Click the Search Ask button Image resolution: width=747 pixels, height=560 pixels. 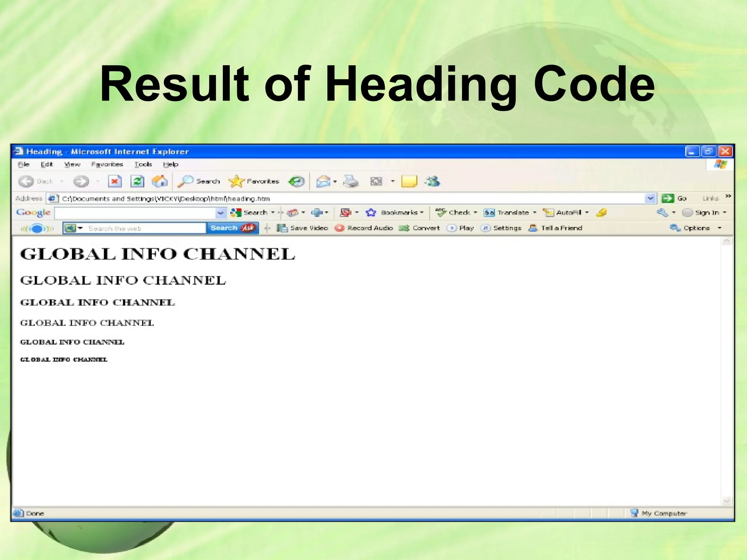click(x=233, y=228)
